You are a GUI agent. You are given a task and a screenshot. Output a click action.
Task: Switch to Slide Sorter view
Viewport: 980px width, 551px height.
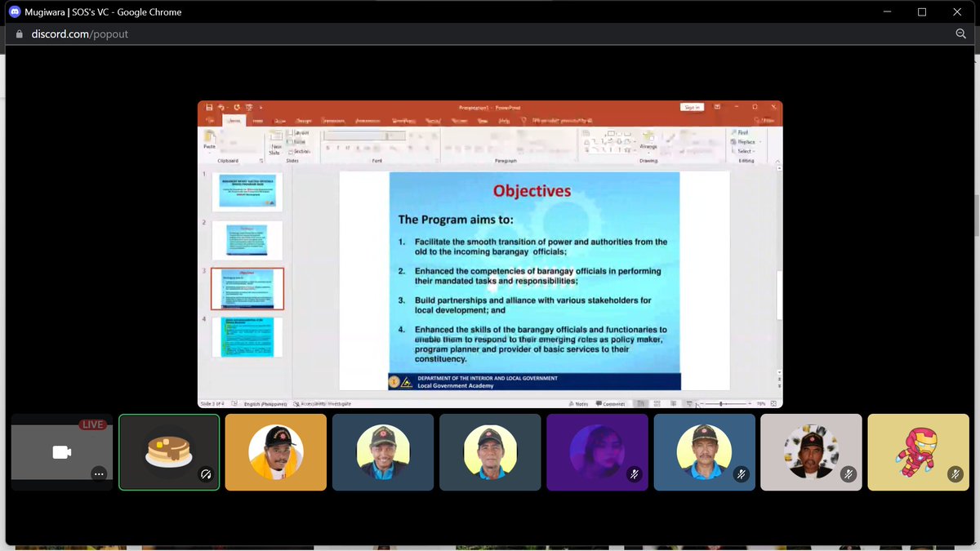click(657, 404)
